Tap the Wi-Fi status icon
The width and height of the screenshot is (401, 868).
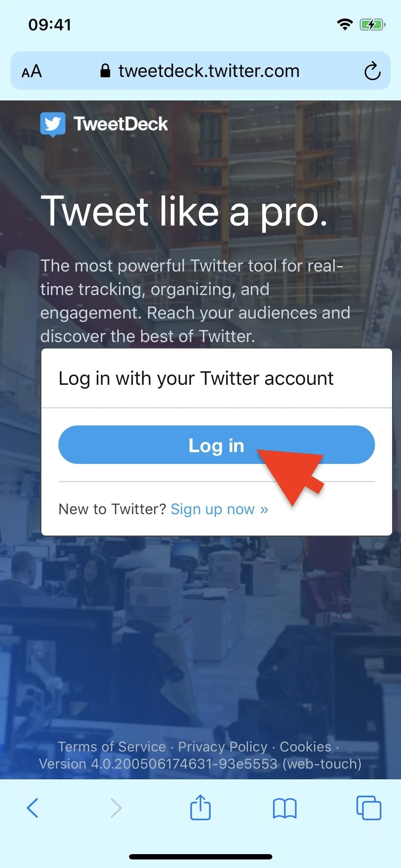(x=345, y=24)
